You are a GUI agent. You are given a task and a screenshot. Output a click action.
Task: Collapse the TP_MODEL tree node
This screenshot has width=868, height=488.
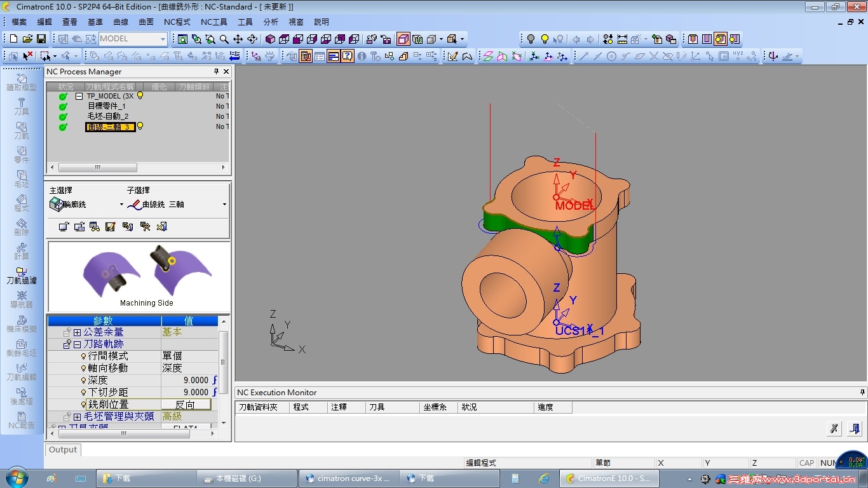(x=79, y=97)
